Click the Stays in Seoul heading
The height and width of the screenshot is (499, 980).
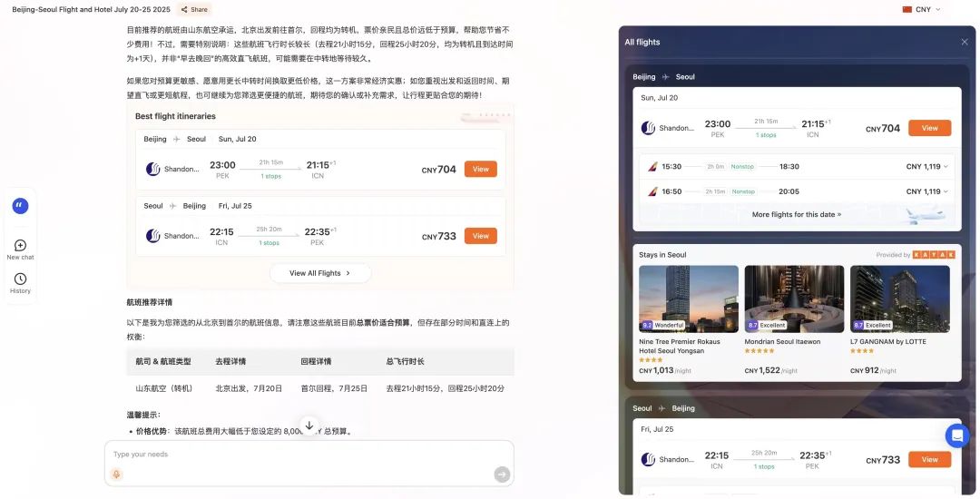click(x=662, y=255)
